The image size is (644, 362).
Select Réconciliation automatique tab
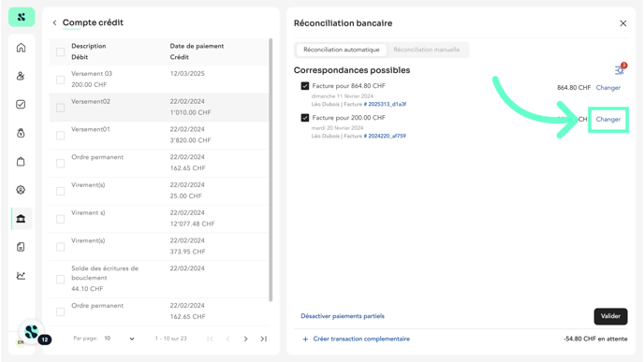(x=342, y=50)
